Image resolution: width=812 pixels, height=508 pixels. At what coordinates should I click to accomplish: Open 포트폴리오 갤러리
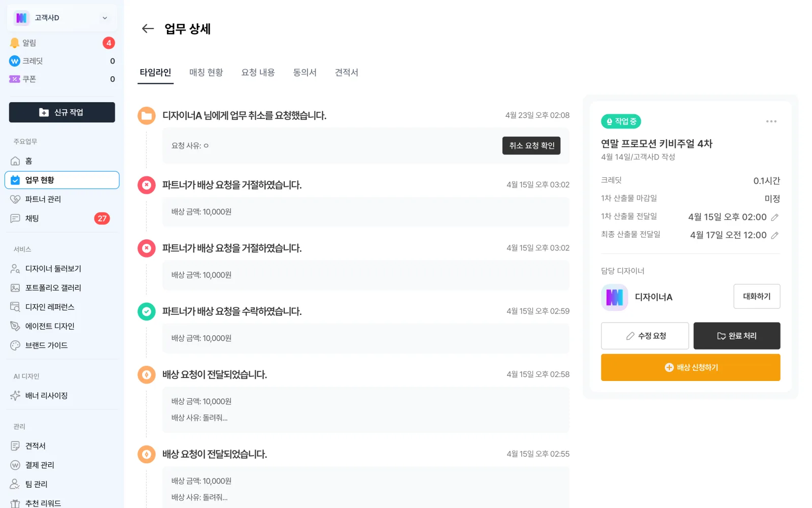click(62, 288)
